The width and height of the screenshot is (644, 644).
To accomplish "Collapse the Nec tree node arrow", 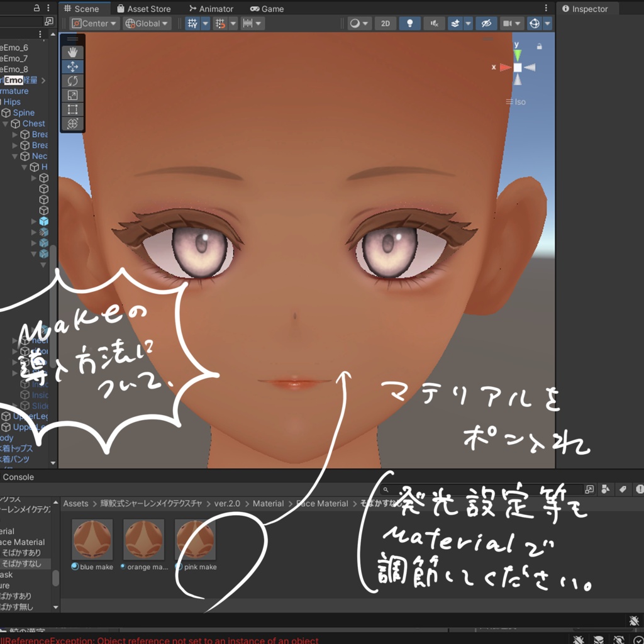I will (15, 156).
